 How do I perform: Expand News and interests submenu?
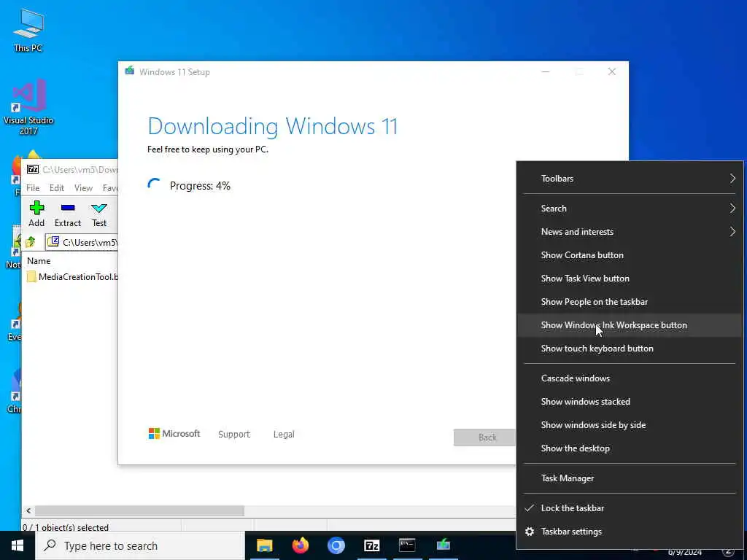point(630,232)
